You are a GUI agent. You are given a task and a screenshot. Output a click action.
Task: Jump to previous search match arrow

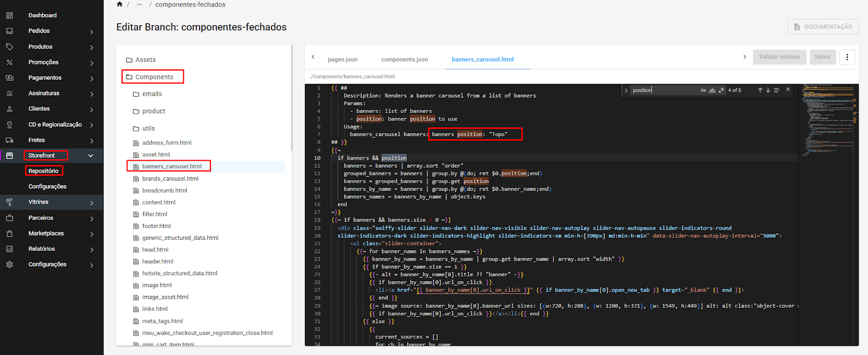click(x=760, y=90)
